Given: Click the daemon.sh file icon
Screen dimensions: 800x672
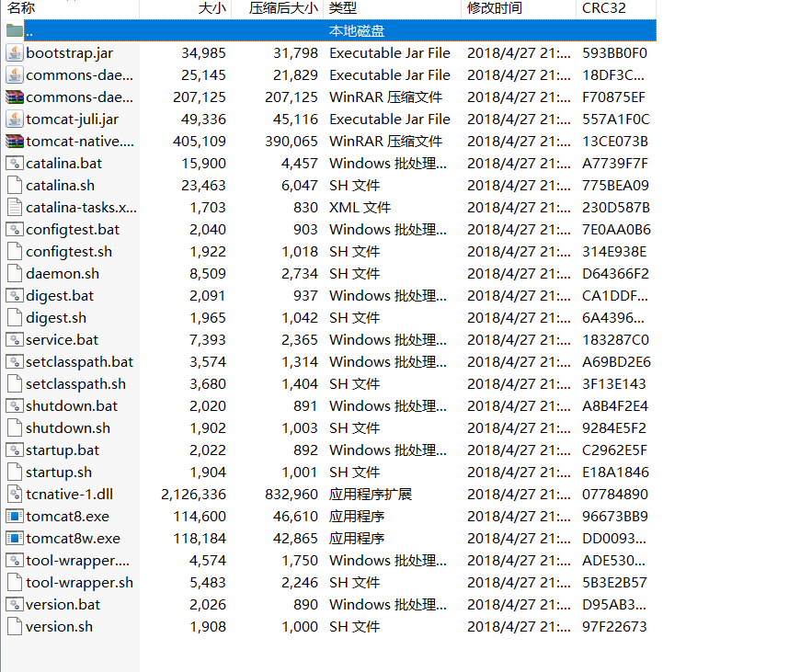Looking at the screenshot, I should [15, 274].
